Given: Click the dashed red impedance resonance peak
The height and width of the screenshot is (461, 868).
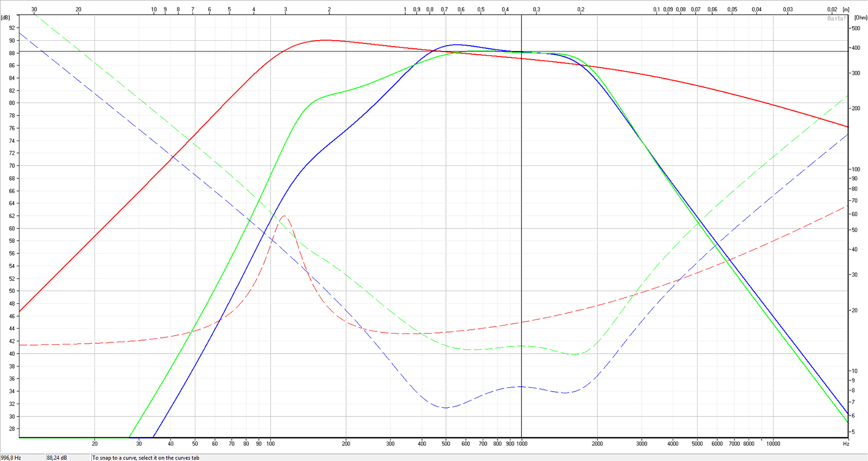Looking at the screenshot, I should (284, 216).
